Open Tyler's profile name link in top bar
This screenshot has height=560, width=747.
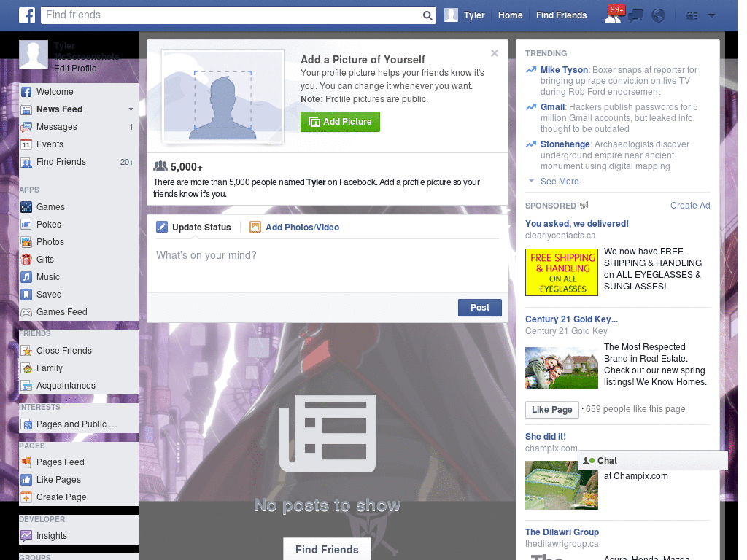click(x=474, y=15)
